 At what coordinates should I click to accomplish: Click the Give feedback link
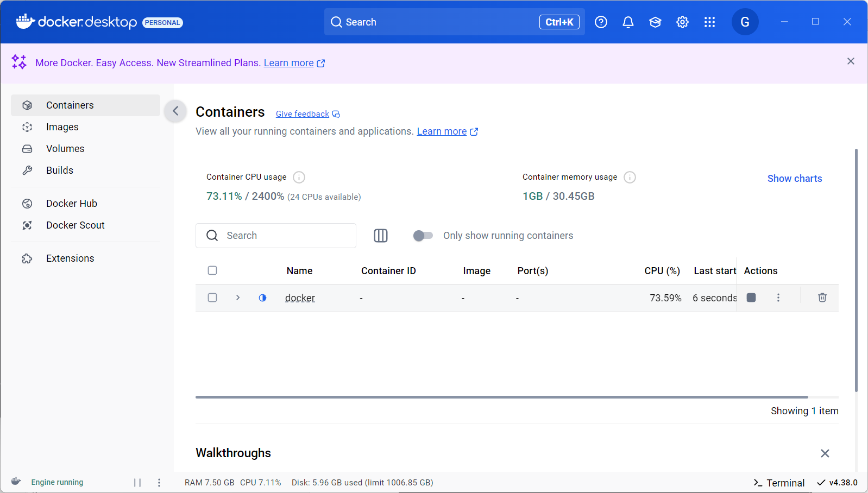pyautogui.click(x=307, y=114)
